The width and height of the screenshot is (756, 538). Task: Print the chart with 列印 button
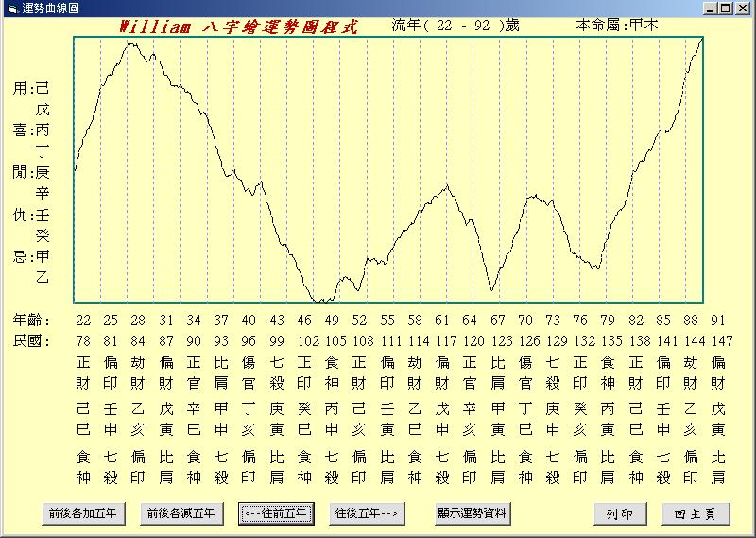pos(620,513)
